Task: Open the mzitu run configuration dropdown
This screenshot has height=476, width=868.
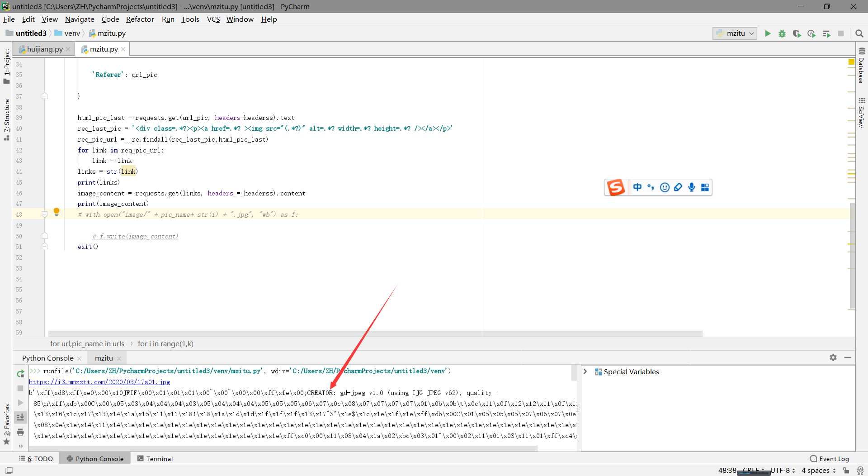Action: pos(735,33)
